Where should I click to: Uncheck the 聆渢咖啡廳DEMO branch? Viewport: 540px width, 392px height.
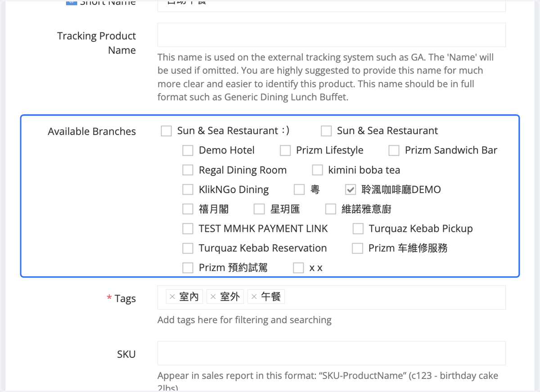tap(351, 189)
